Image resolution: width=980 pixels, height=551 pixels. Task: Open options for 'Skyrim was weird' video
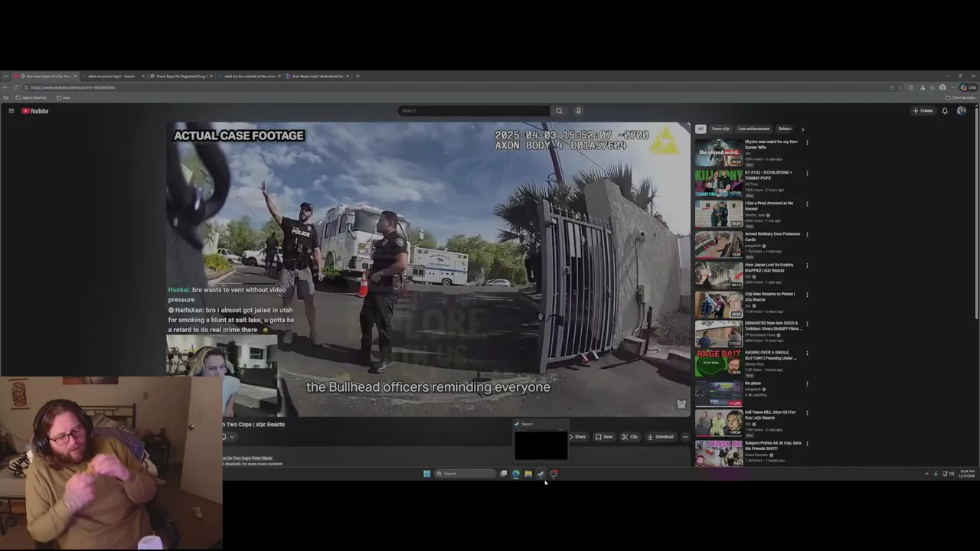click(807, 142)
